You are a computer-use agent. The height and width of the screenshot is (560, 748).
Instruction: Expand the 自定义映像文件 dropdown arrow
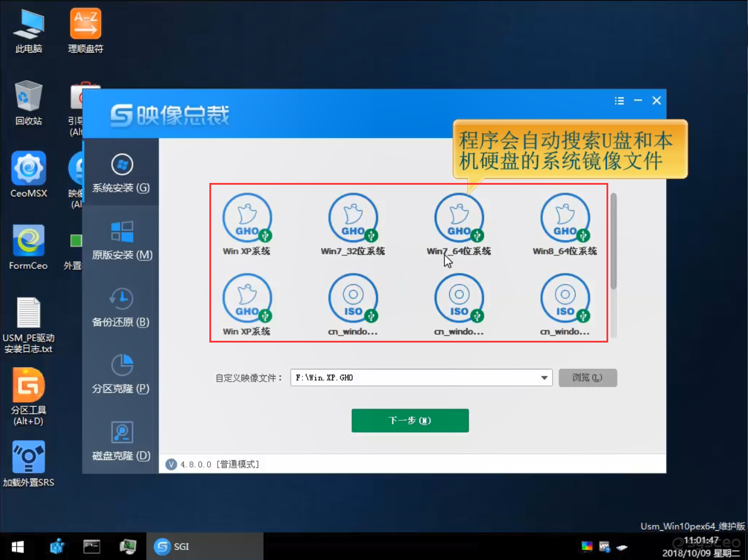[544, 378]
